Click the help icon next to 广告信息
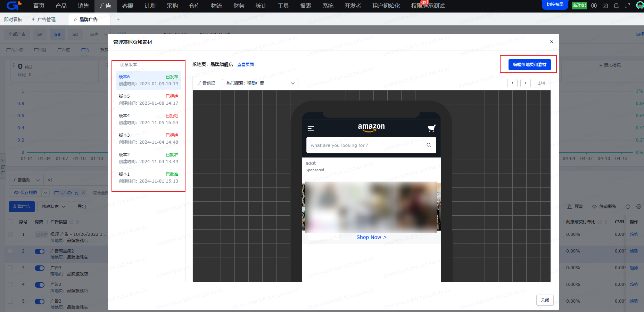The image size is (644, 312). click(71, 222)
